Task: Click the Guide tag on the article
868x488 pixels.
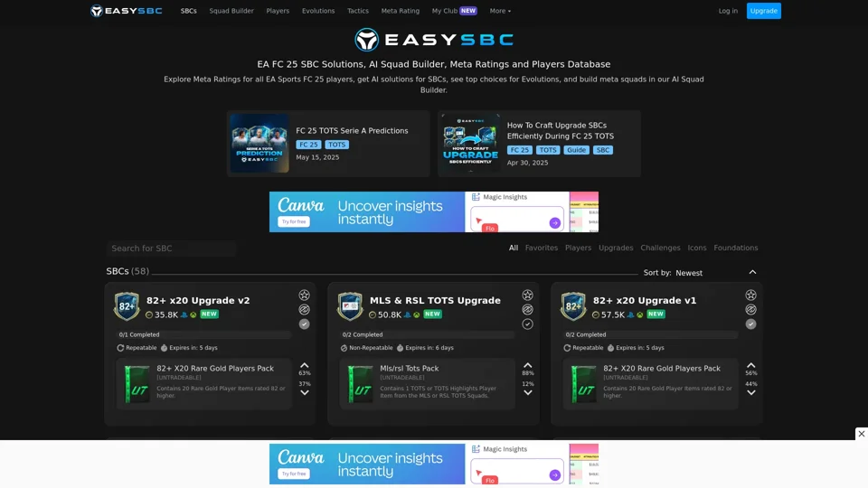Action: (x=576, y=150)
